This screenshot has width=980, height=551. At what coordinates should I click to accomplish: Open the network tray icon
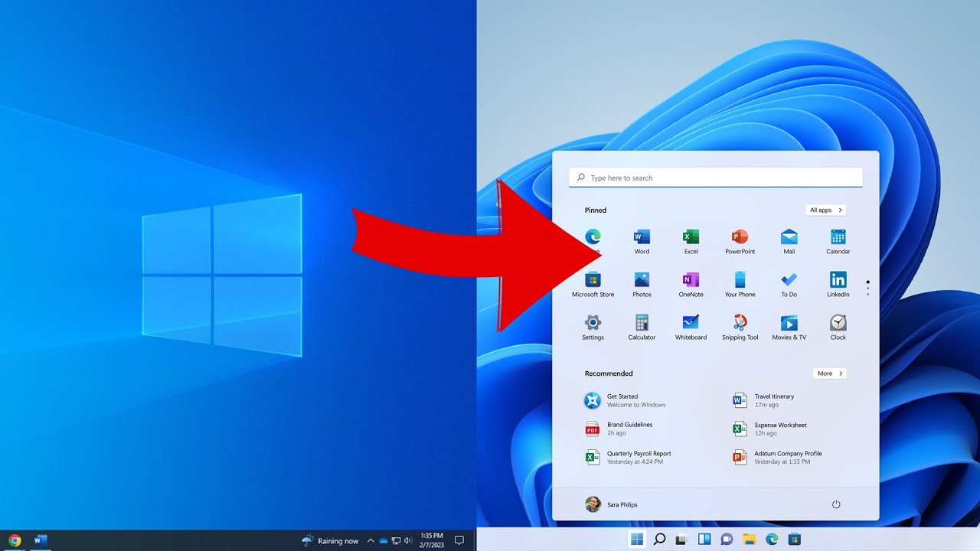tap(396, 541)
